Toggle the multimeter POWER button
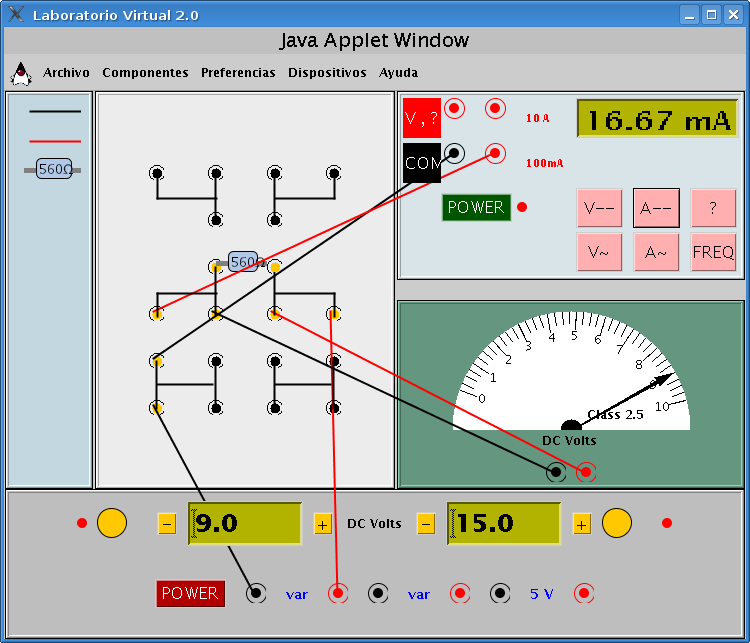The width and height of the screenshot is (750, 643). pos(476,207)
